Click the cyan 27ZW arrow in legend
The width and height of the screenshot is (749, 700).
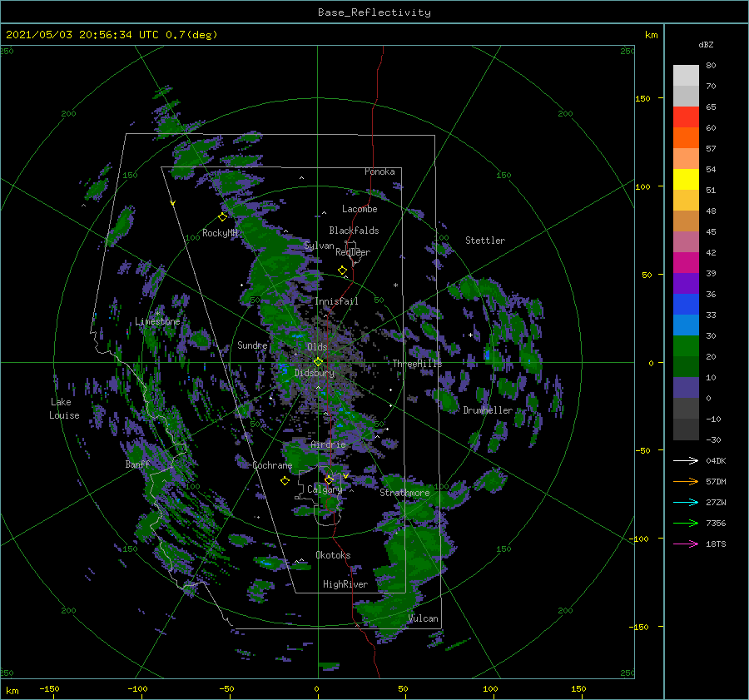[686, 502]
